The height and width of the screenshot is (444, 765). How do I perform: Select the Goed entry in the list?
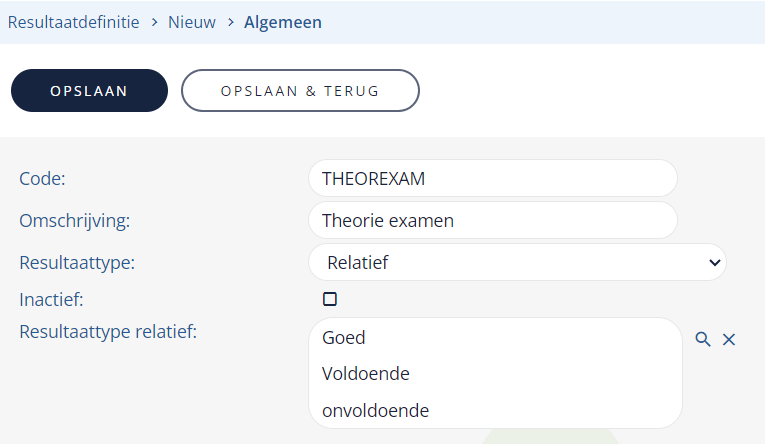pos(343,338)
